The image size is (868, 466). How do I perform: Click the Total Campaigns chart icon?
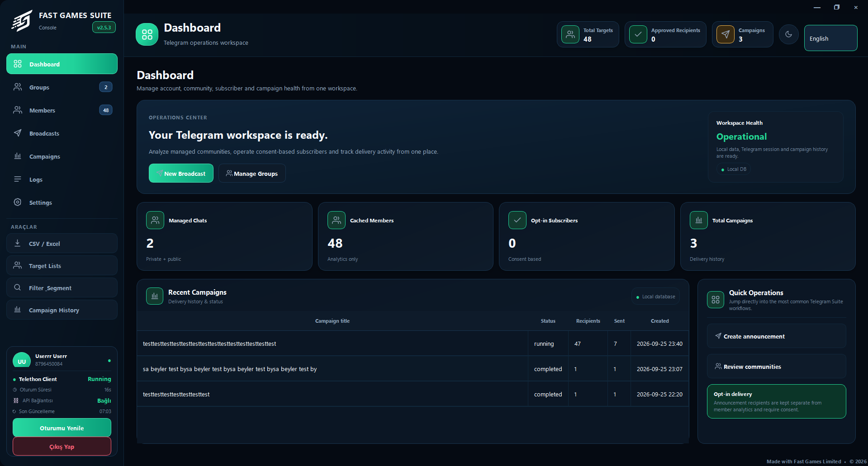click(699, 220)
